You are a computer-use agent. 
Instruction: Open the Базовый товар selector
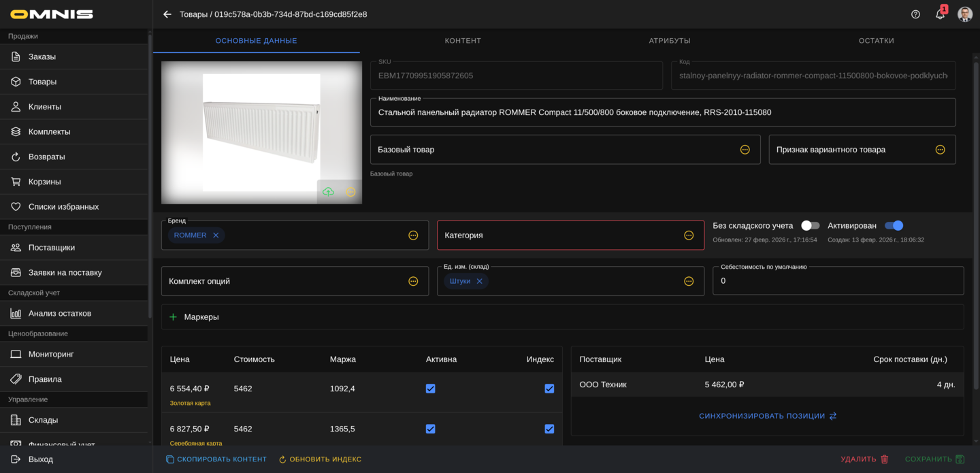[x=745, y=150]
